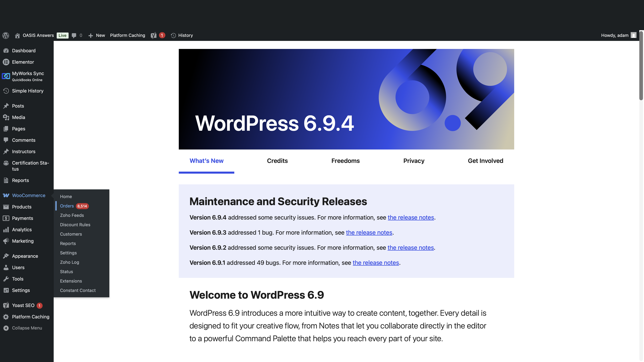Screen dimensions: 644x362
Task: Click the Certification Status group icon
Action: point(6,163)
